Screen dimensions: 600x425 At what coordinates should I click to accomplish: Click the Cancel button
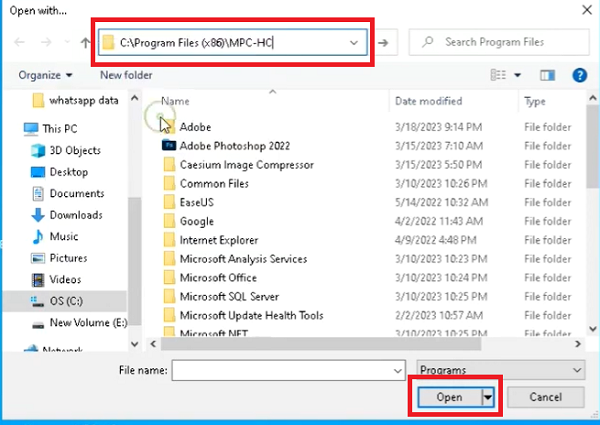(x=546, y=397)
